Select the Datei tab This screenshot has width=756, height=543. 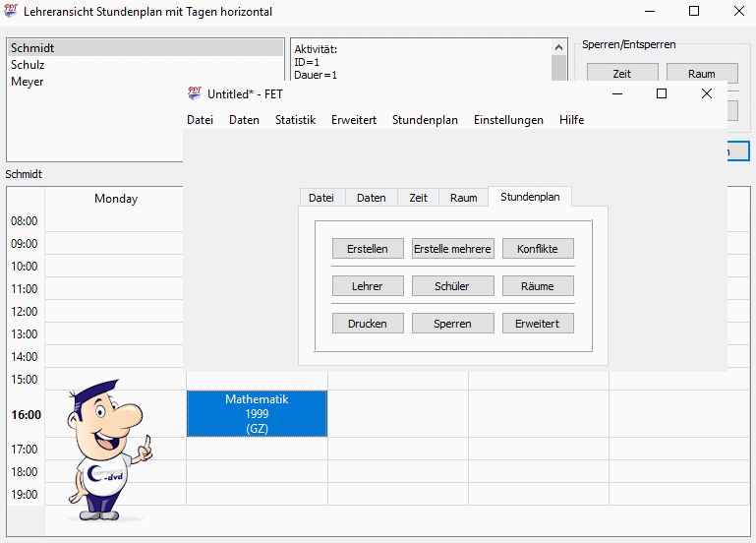coord(321,198)
